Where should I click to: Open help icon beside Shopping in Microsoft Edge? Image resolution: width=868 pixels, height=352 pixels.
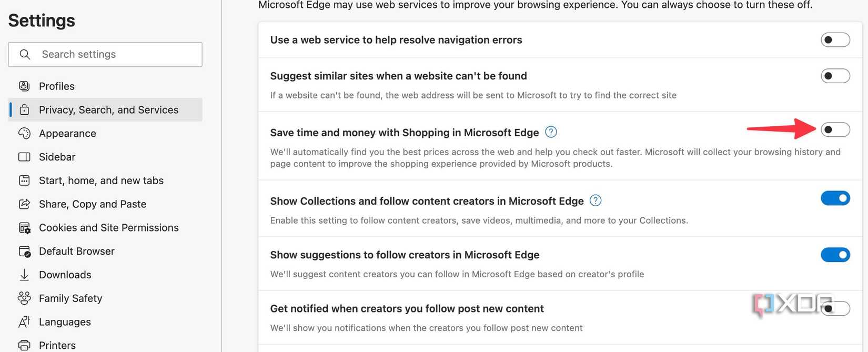point(551,132)
